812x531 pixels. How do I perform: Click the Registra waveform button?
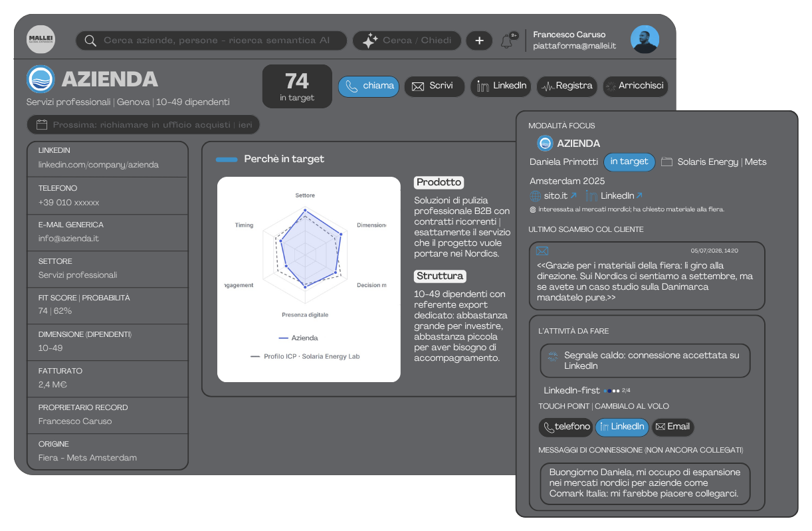[567, 86]
